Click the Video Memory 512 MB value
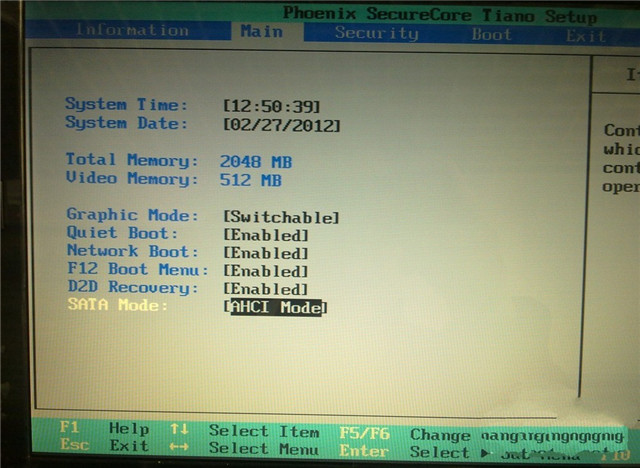 click(250, 180)
